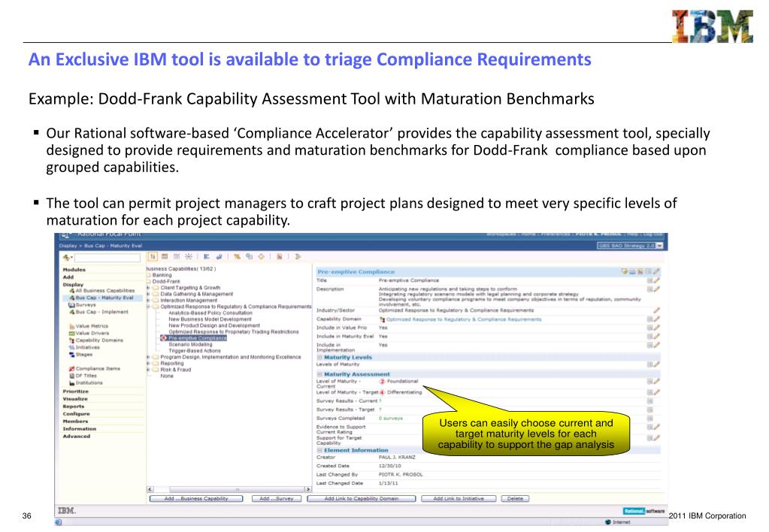769x532 pixels.
Task: Click the Compliance Items red icon
Action: pyautogui.click(x=71, y=369)
